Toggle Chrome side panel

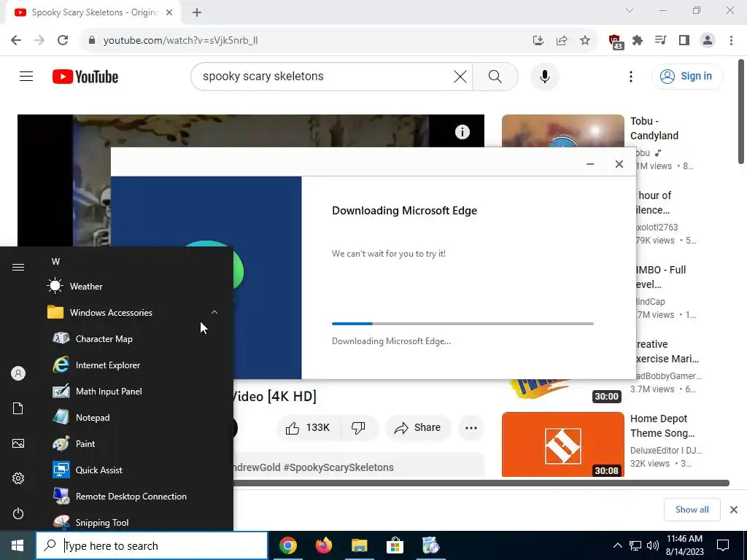(x=684, y=41)
